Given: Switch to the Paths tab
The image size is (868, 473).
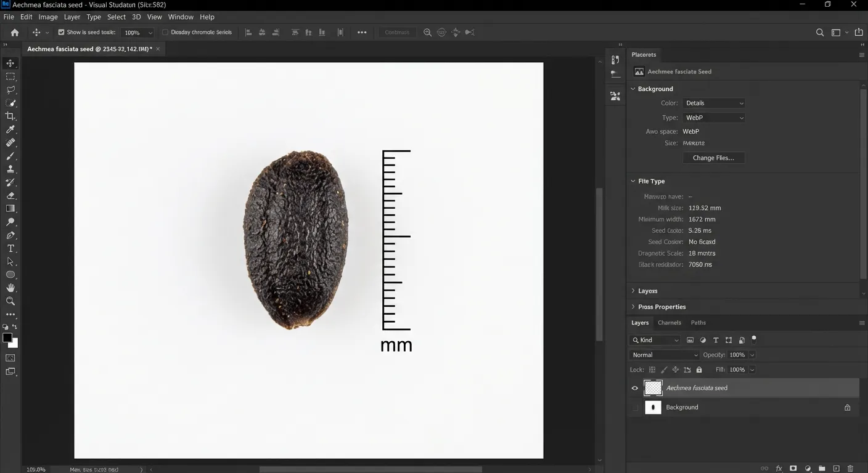Looking at the screenshot, I should click(x=698, y=323).
